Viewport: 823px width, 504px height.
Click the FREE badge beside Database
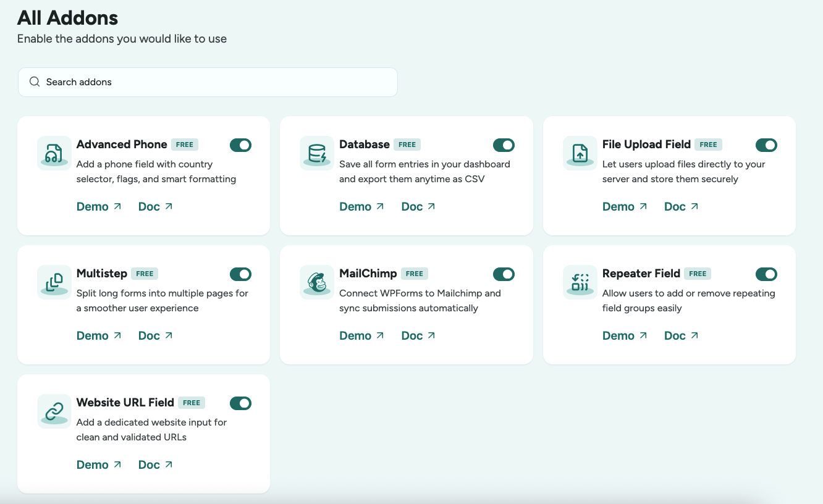click(407, 145)
